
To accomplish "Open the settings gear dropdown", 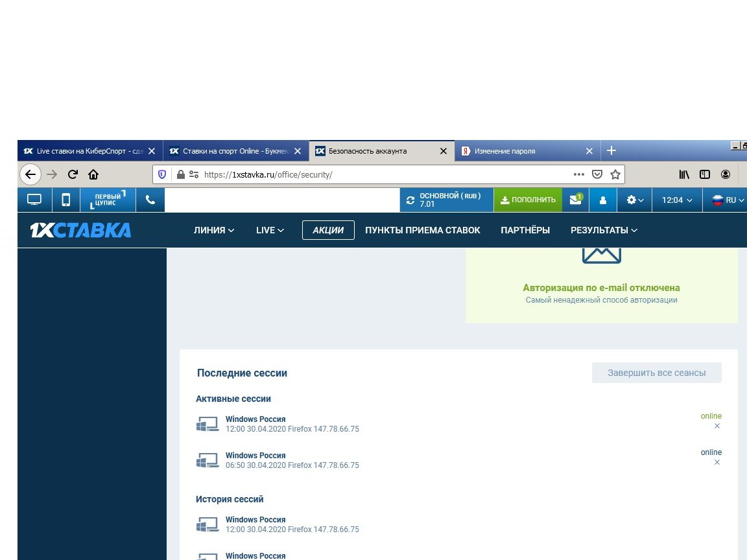I will click(635, 200).
